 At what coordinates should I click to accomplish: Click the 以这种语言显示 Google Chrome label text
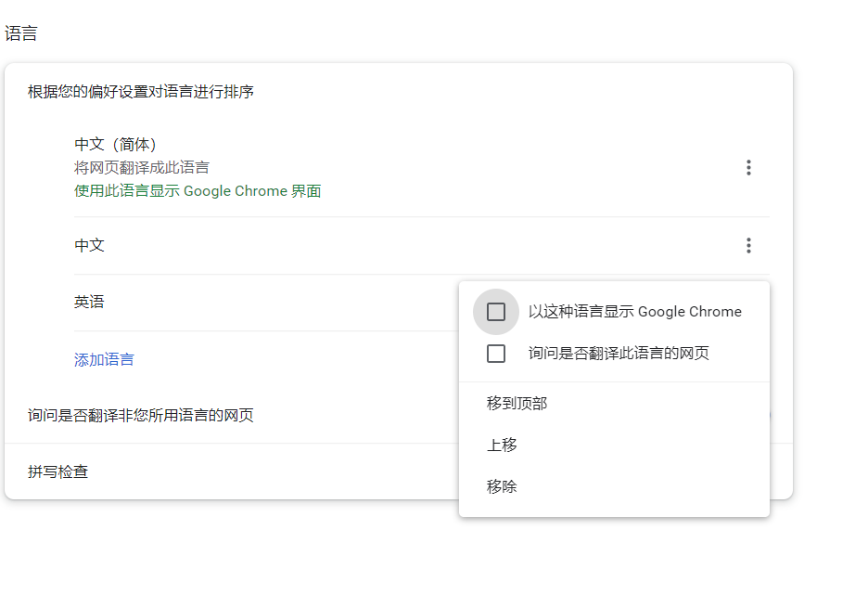point(635,312)
